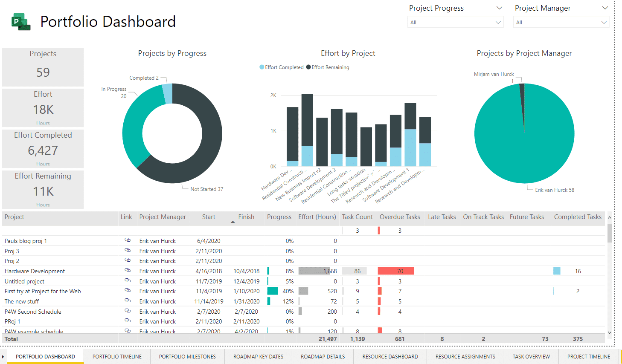This screenshot has height=364, width=622.
Task: Sort the table by the Finish column header
Action: point(246,217)
